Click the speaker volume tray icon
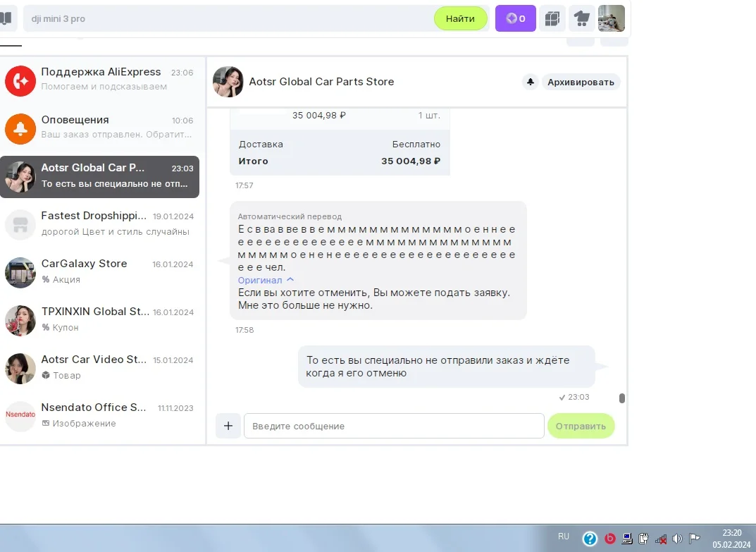 (x=677, y=538)
